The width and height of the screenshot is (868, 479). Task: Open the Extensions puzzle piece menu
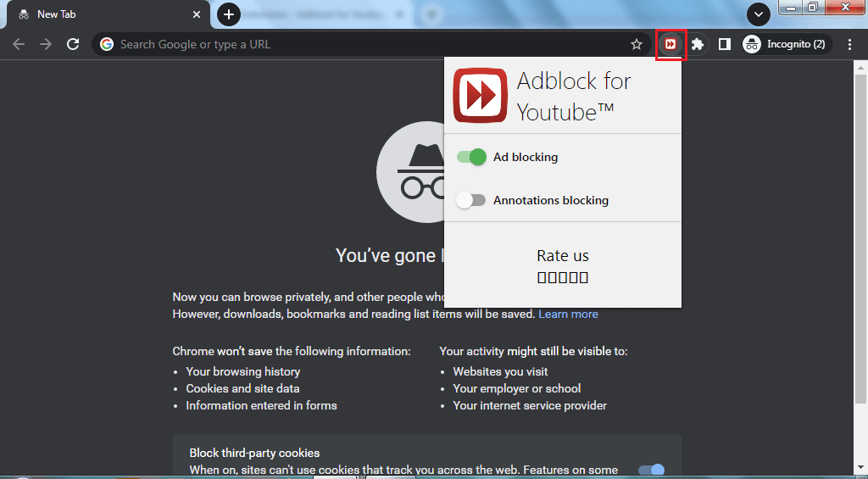(697, 44)
